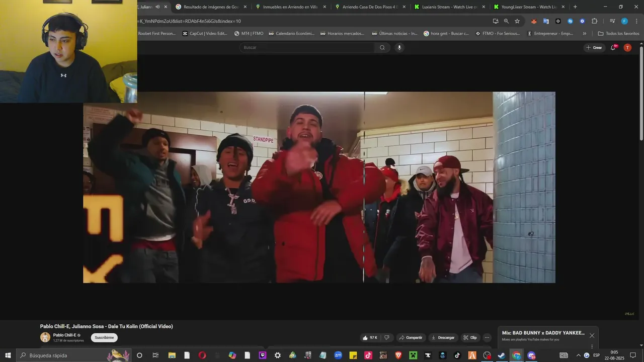This screenshot has width=644, height=362.
Task: Toggle the touch keyboard tray icon
Action: click(x=564, y=355)
